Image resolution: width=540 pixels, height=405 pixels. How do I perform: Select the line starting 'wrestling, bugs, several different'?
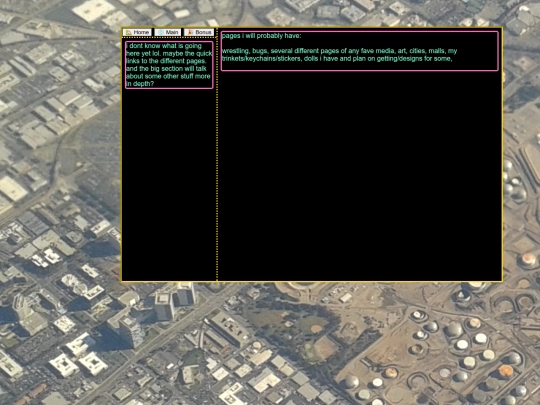coord(340,51)
